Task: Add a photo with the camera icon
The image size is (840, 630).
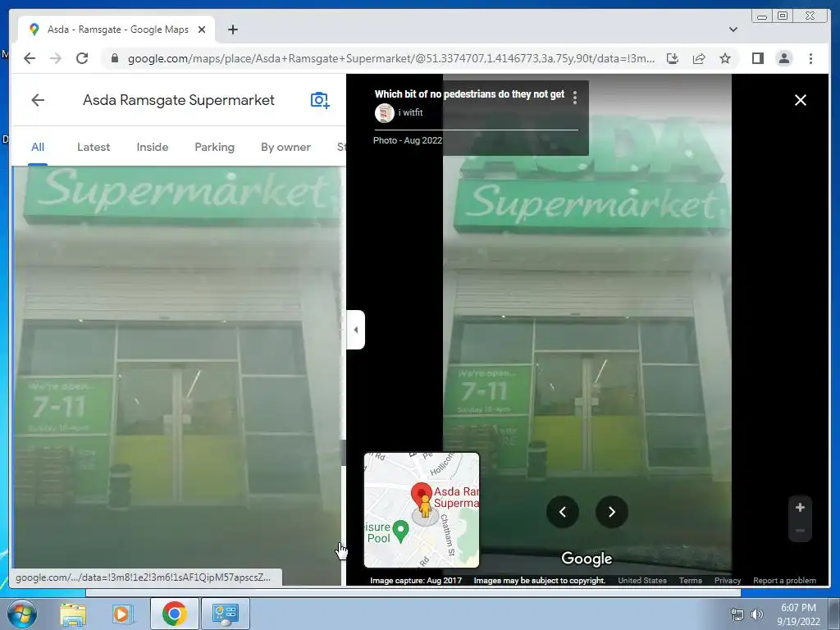Action: coord(320,100)
